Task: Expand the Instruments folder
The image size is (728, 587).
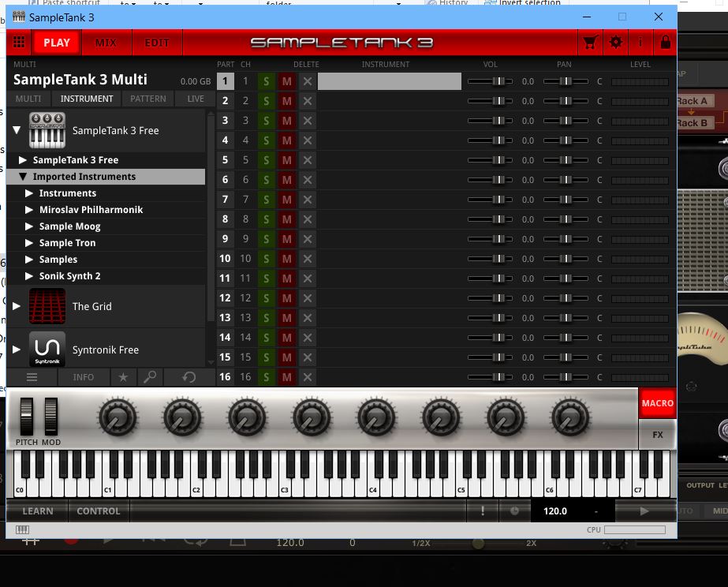Action: [28, 193]
